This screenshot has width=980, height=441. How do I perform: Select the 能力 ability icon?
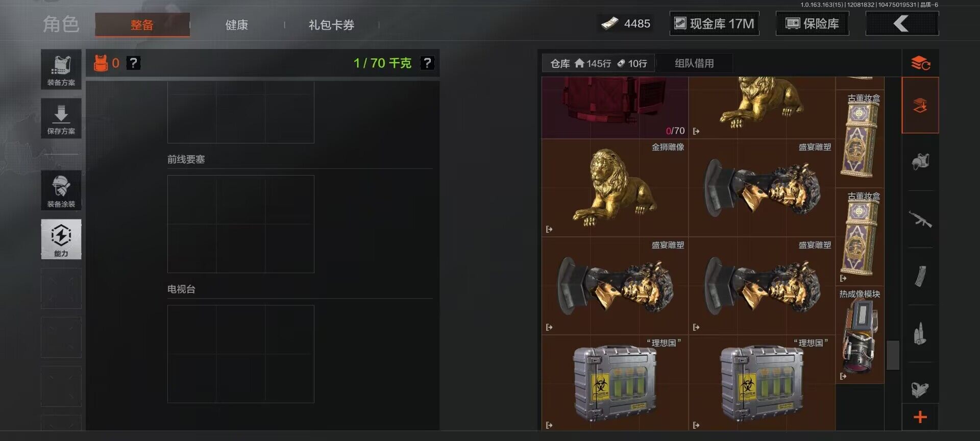pyautogui.click(x=61, y=239)
